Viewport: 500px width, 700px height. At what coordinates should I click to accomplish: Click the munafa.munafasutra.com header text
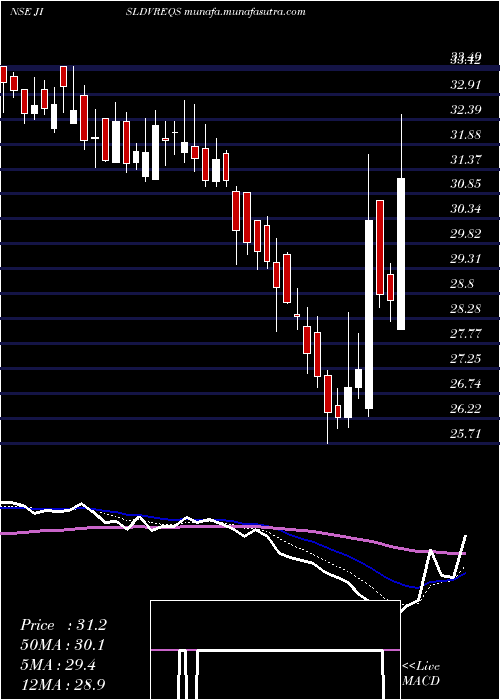[244, 12]
